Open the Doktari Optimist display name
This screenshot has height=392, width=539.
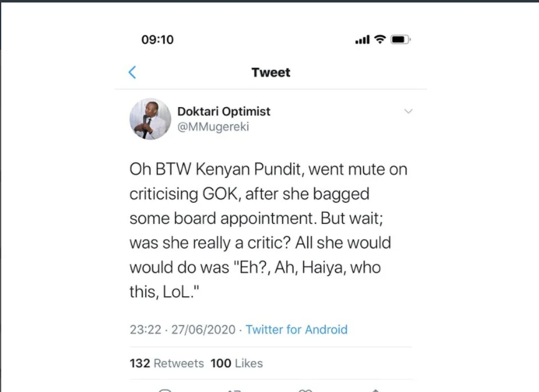(x=224, y=111)
